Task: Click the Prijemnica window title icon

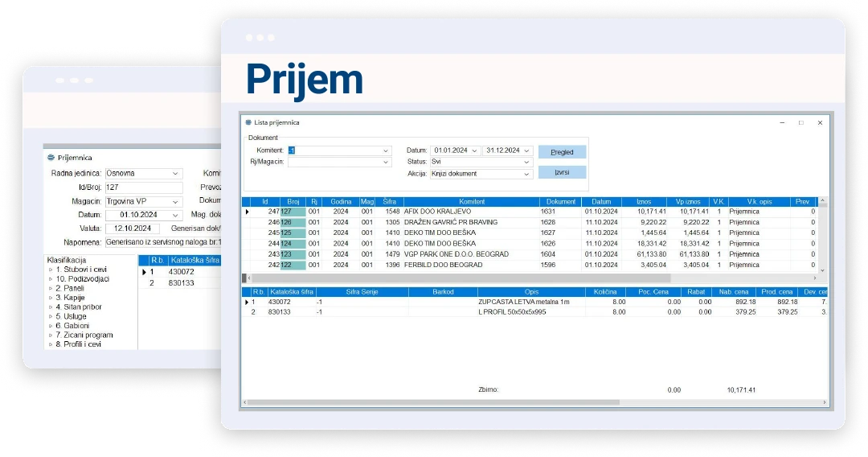Action: coord(51,158)
